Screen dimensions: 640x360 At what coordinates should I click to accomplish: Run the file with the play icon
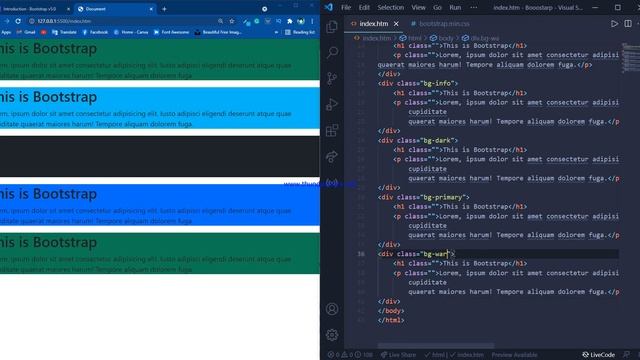[614, 24]
